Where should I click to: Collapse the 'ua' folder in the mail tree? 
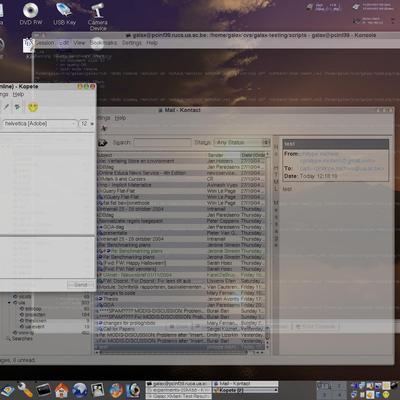coord(9,303)
